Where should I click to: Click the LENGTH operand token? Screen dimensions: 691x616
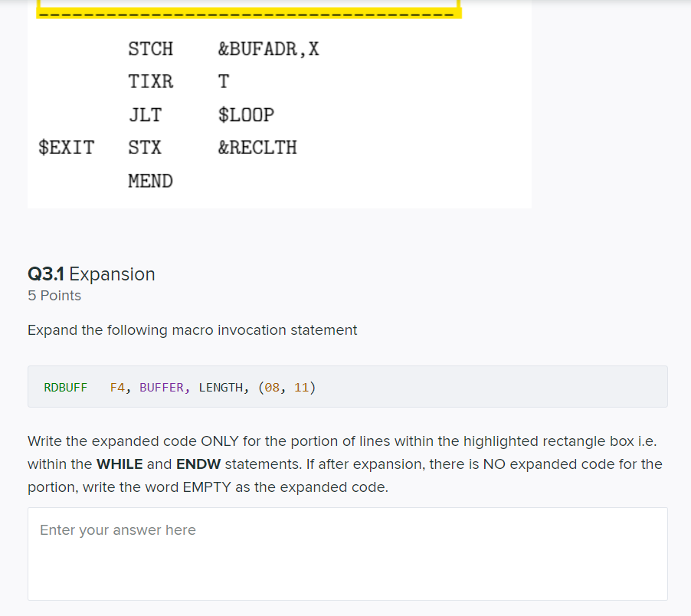coord(220,386)
